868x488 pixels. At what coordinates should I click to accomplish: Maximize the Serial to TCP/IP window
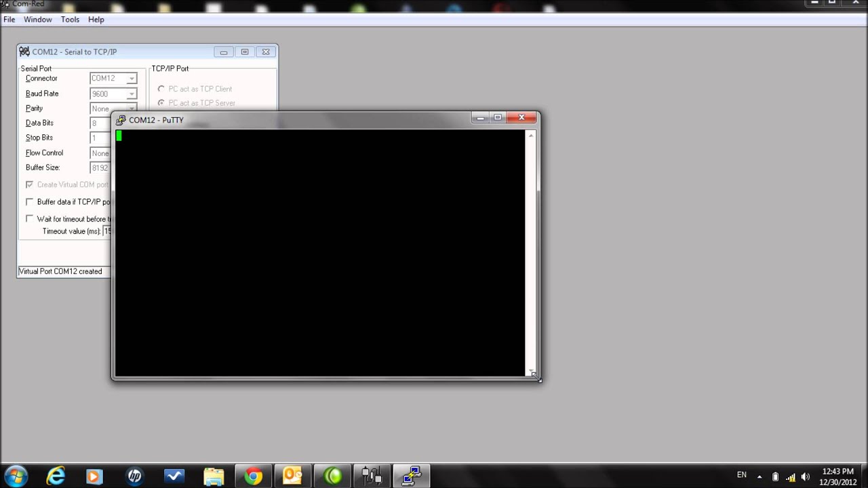click(245, 52)
